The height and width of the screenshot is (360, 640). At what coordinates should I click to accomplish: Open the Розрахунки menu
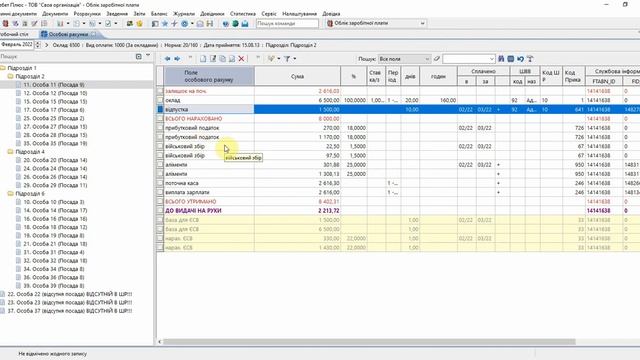click(87, 13)
